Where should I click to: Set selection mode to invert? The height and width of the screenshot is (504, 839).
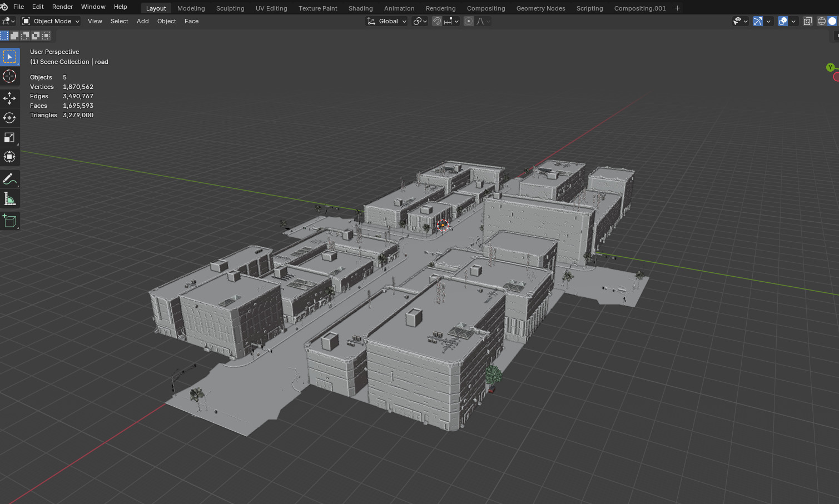tap(36, 36)
